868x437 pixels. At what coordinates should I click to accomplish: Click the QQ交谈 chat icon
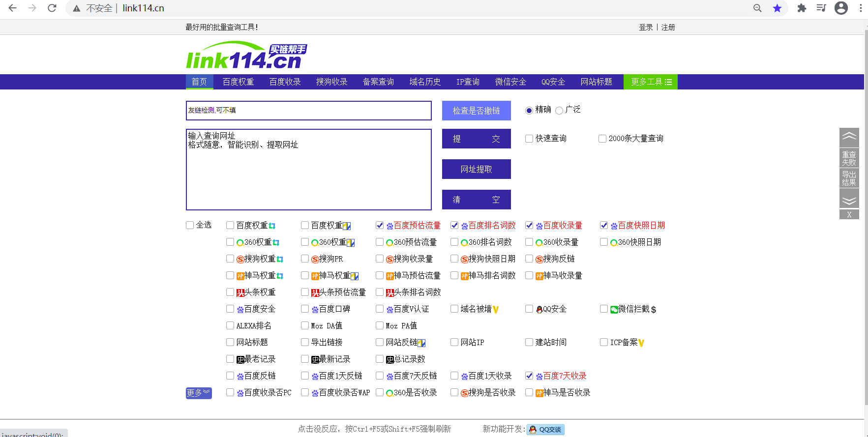545,430
